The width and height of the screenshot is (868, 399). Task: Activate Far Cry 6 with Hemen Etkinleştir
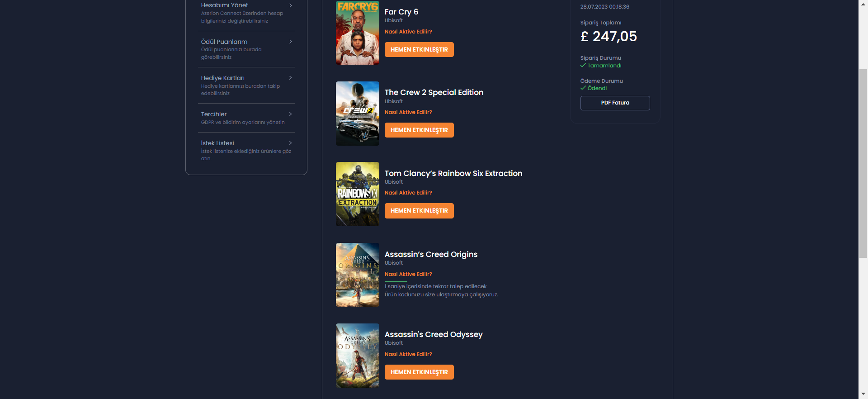419,50
